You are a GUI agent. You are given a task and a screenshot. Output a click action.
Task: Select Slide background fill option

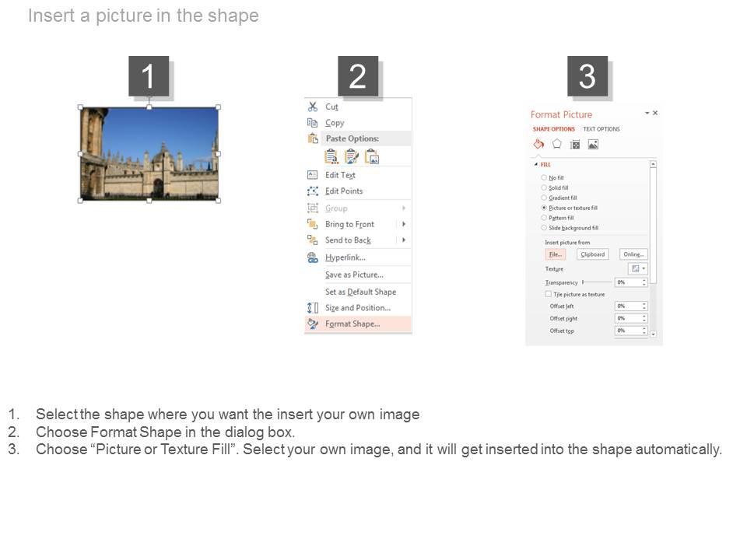[570, 228]
